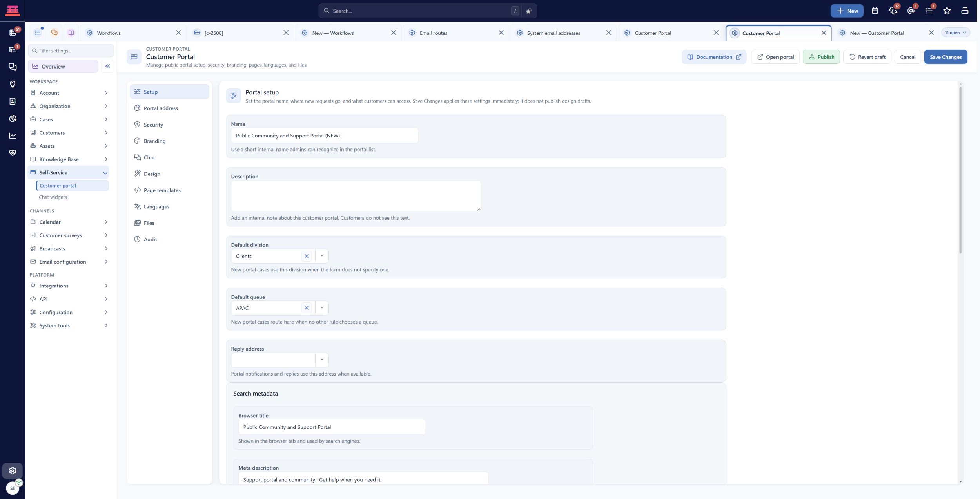Image resolution: width=980 pixels, height=499 pixels.
Task: Open the Default queue dropdown arrow
Action: 322,308
